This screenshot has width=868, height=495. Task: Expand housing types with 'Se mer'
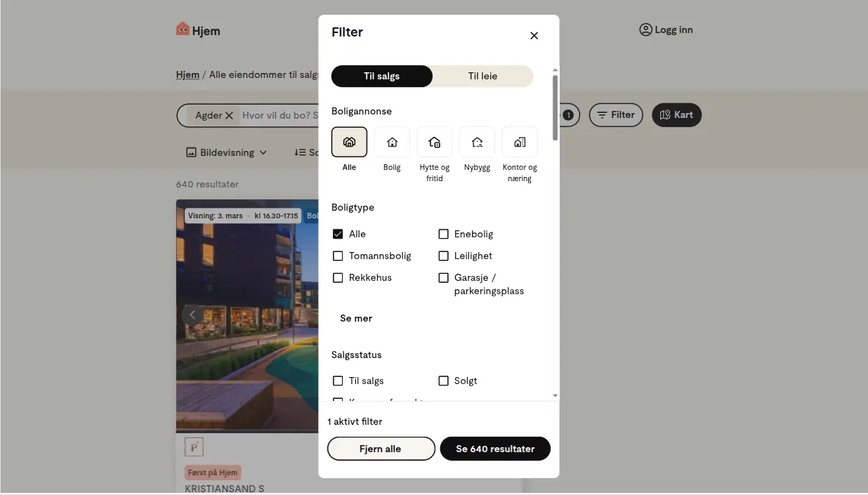click(x=355, y=318)
